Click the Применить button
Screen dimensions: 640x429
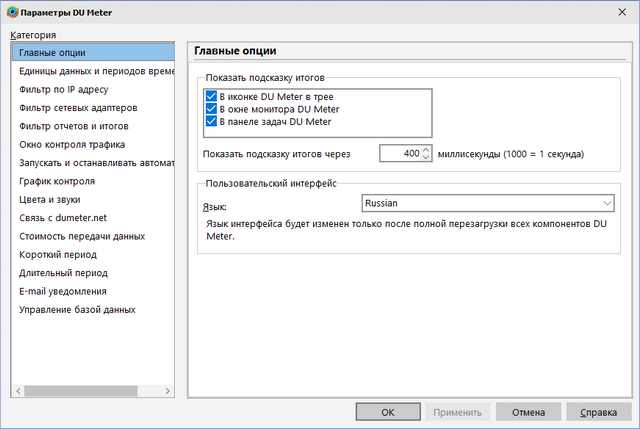(x=458, y=412)
